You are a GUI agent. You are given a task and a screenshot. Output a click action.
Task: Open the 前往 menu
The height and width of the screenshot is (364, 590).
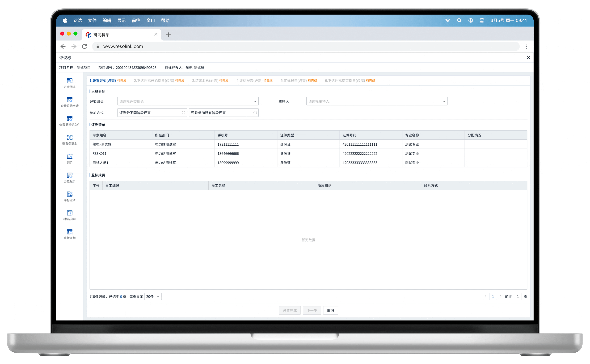tap(136, 20)
